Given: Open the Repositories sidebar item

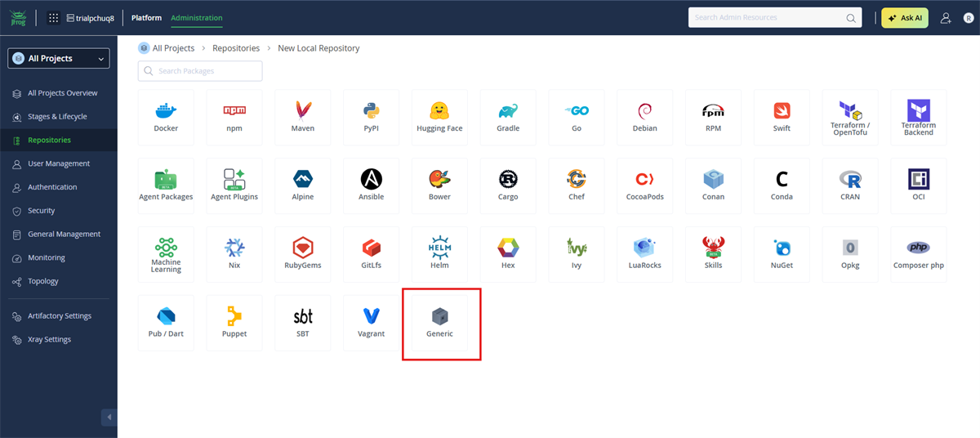Looking at the screenshot, I should 59,141.
